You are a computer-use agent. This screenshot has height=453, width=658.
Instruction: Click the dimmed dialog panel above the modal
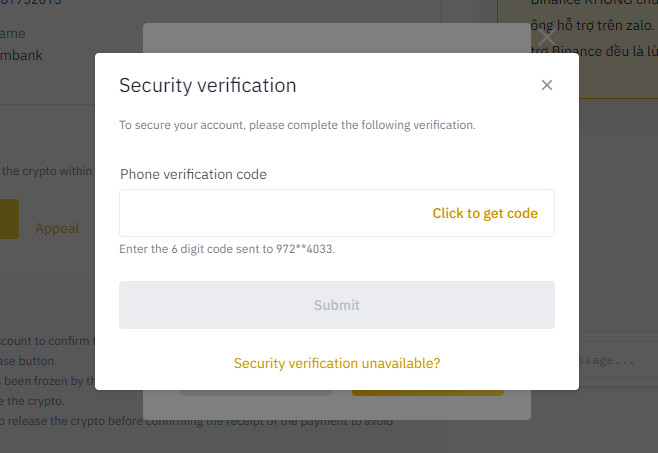coord(336,38)
